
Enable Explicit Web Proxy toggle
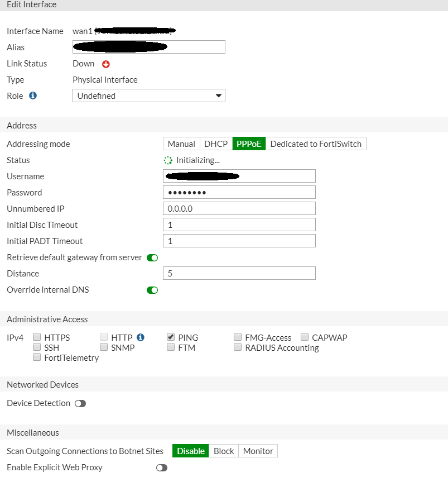coord(162,467)
